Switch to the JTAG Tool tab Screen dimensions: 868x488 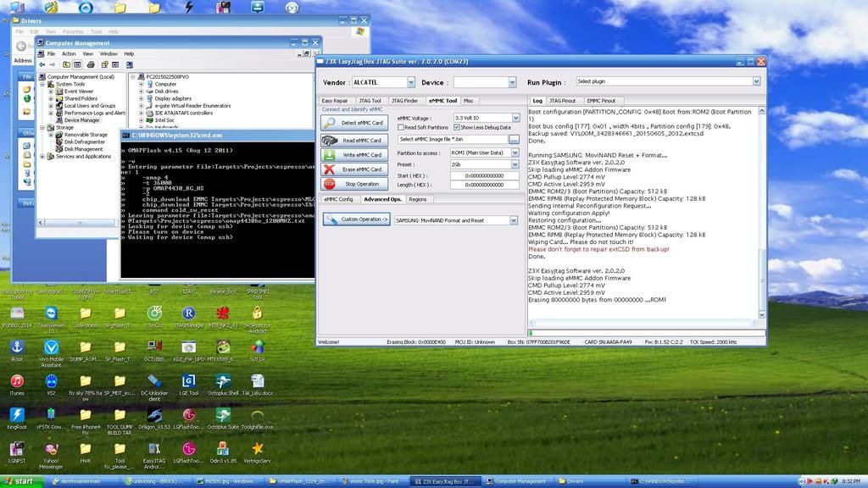(370, 101)
